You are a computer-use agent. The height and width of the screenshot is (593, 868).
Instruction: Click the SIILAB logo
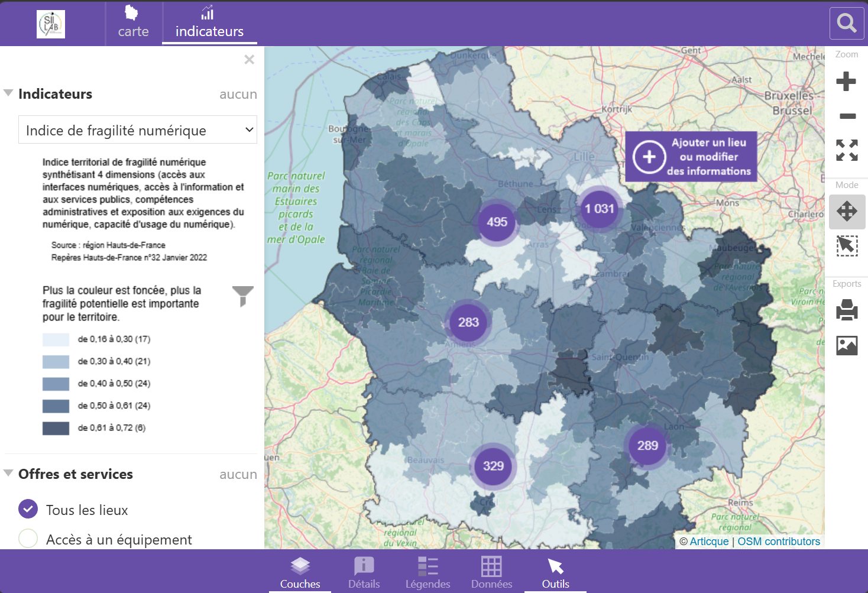pos(51,24)
